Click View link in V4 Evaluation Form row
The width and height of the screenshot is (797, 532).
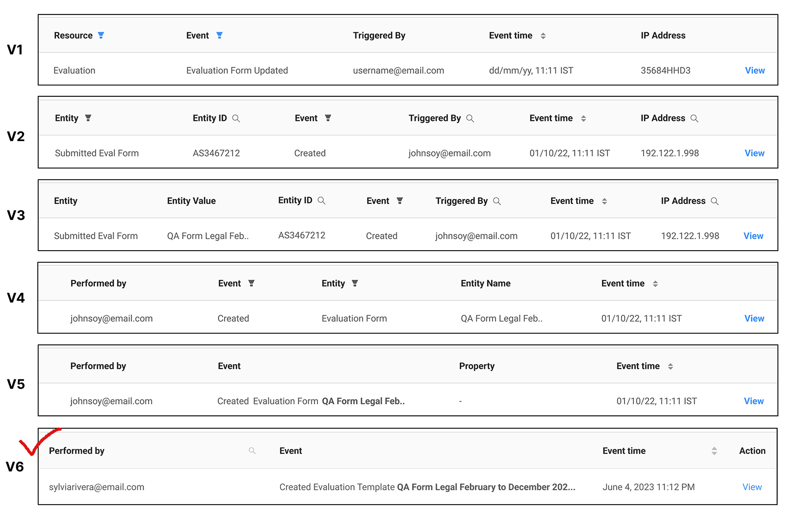[x=754, y=318]
